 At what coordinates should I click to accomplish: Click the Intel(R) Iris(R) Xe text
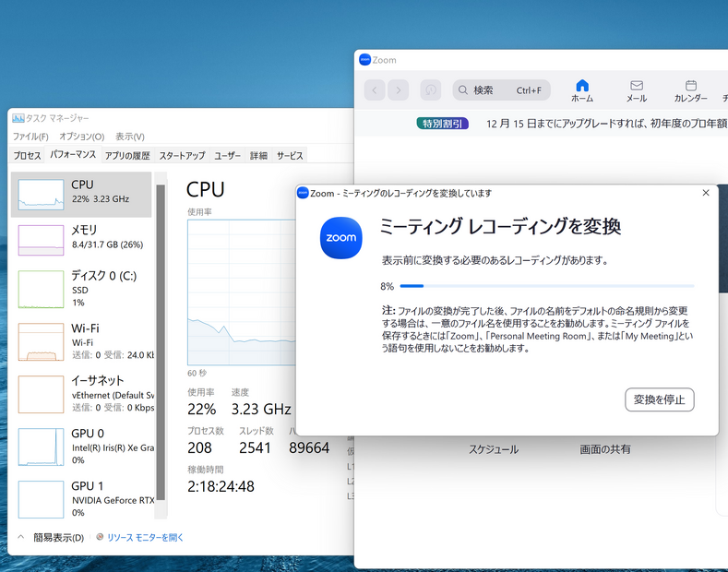[113, 448]
